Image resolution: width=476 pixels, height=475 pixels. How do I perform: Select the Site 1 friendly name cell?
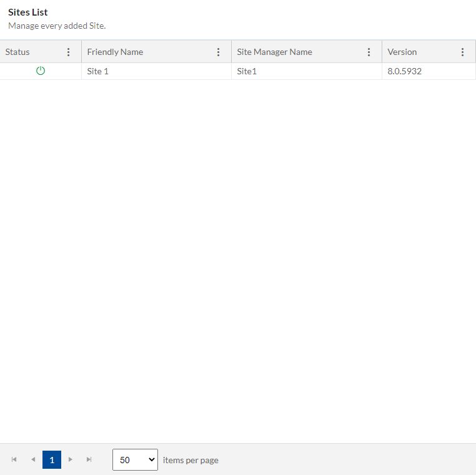[x=156, y=71]
